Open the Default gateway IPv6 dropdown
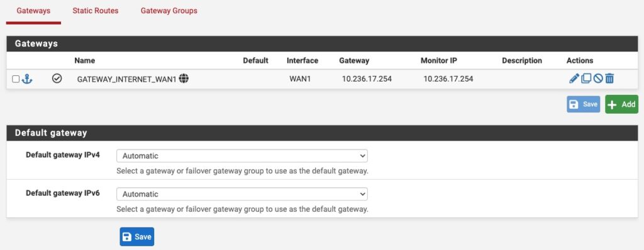The height and width of the screenshot is (250, 644). [x=242, y=194]
